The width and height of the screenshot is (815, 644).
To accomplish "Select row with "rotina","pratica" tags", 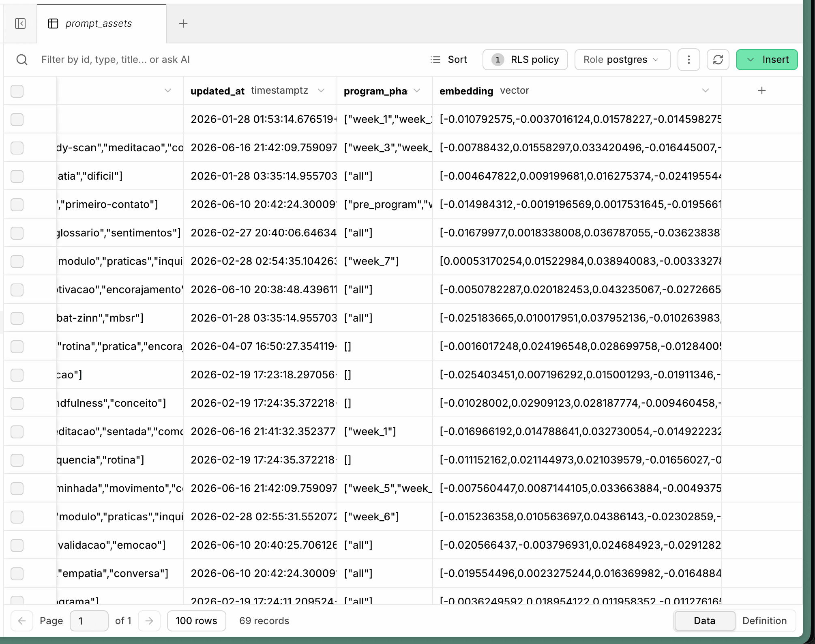I will point(17,346).
